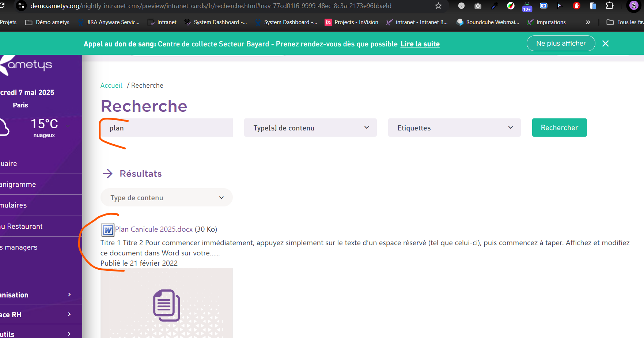
Task: Select the 's managers' sidebar menu item
Action: pyautogui.click(x=41, y=247)
